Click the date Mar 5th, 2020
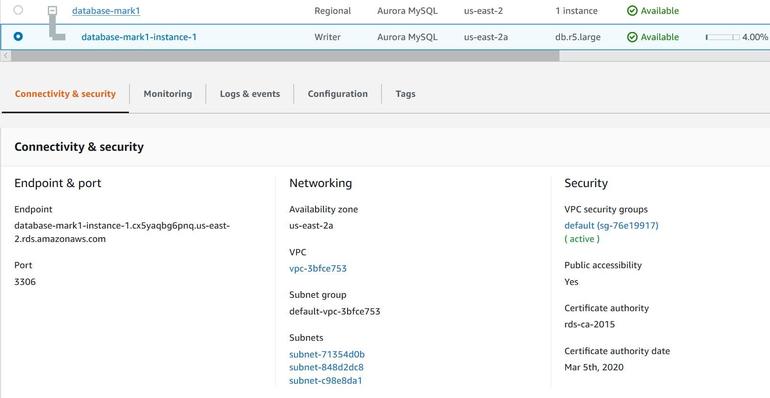This screenshot has width=770, height=398. point(594,367)
